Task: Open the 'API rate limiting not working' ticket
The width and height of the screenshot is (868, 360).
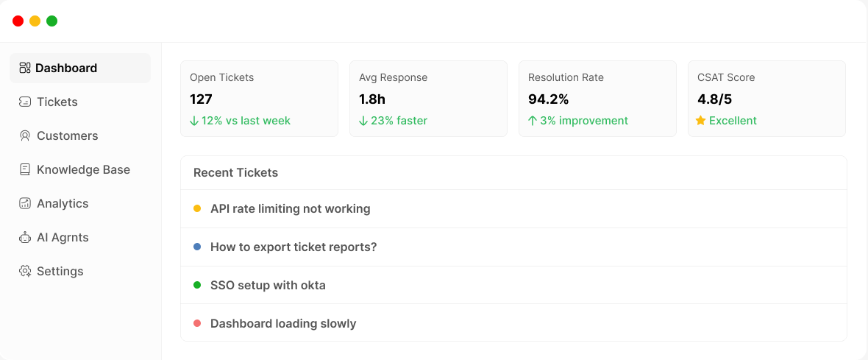Action: (x=290, y=208)
